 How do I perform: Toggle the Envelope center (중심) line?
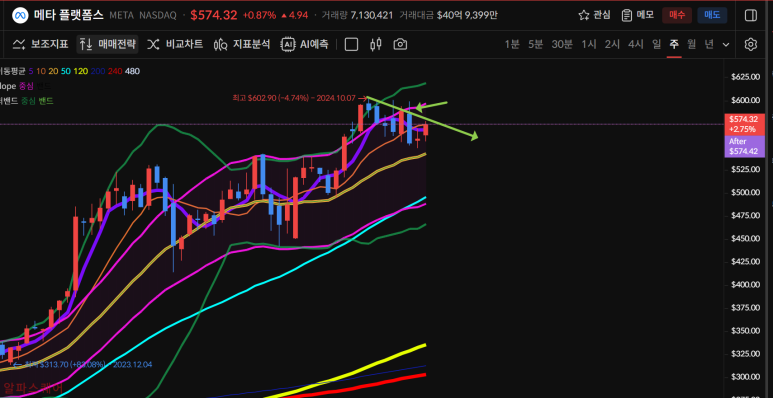coord(26,86)
